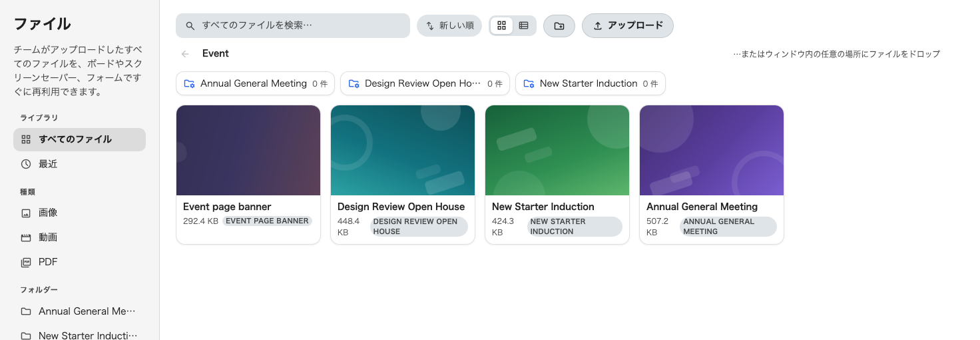
Task: Open the 新しい順 sort dropdown
Action: (x=449, y=26)
